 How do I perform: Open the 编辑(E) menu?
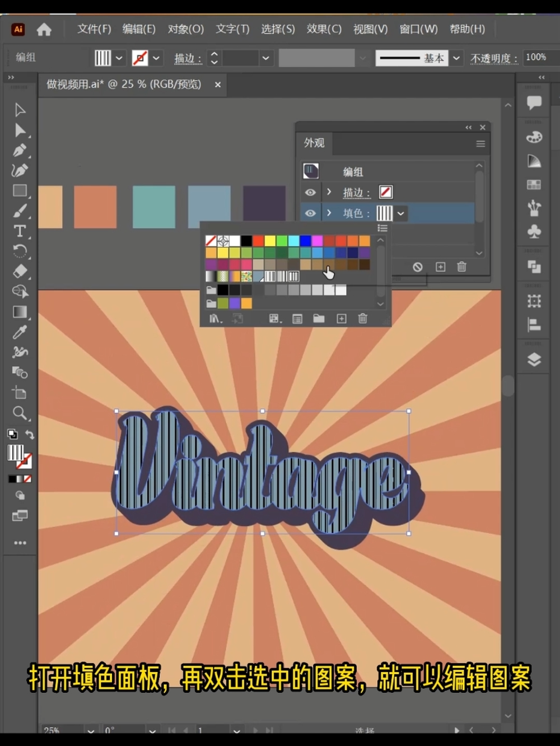(139, 29)
